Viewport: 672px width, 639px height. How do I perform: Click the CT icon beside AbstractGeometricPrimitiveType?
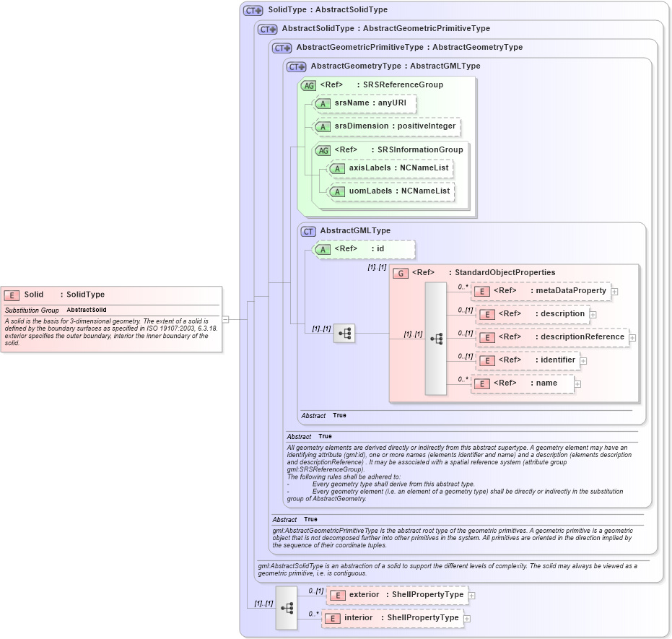point(282,48)
